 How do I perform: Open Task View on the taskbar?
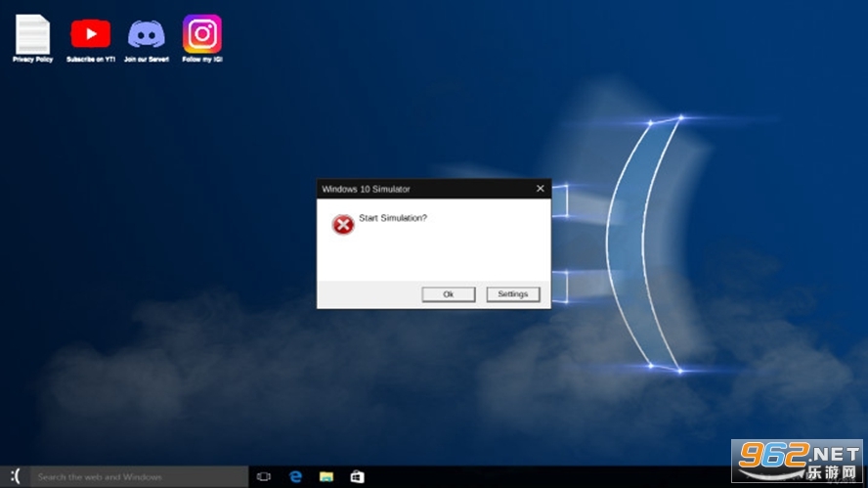(x=264, y=476)
